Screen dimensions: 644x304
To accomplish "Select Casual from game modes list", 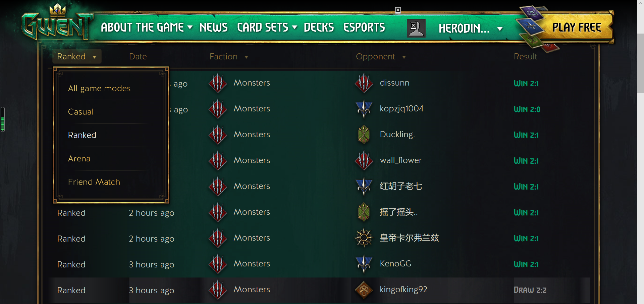I will pos(80,112).
